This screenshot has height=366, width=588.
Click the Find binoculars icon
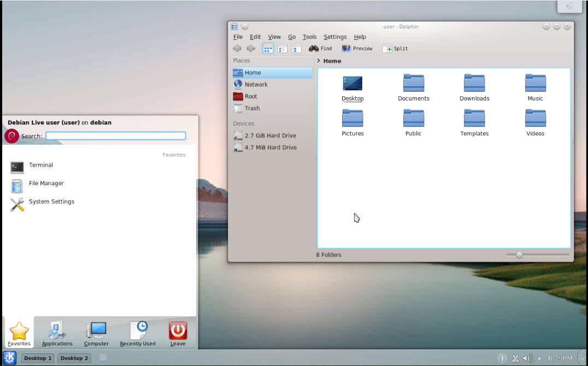point(314,49)
